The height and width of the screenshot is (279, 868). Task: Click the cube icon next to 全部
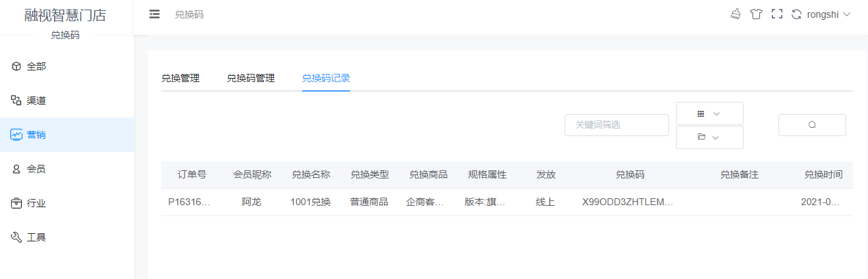(x=16, y=66)
